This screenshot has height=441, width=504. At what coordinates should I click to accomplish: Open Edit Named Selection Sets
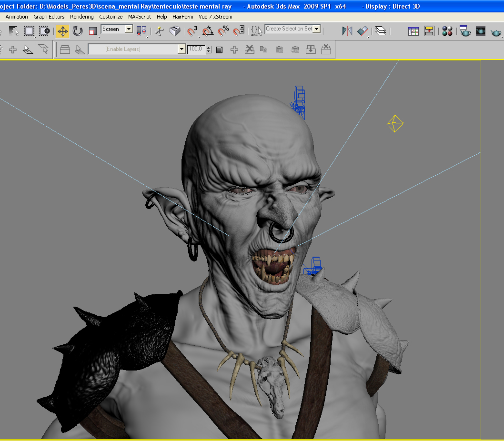tap(256, 31)
